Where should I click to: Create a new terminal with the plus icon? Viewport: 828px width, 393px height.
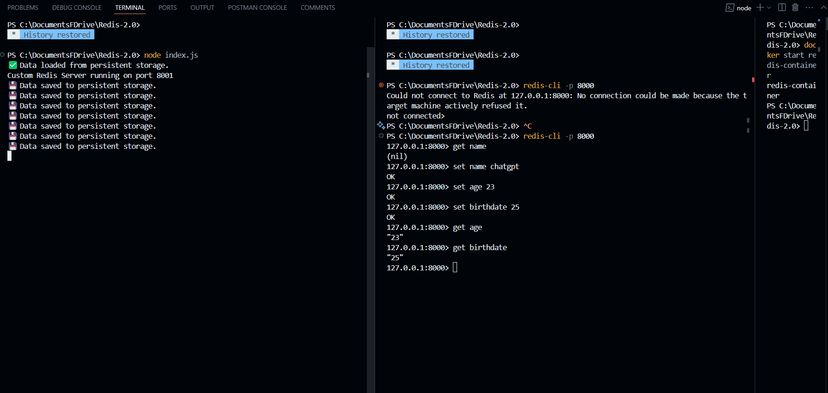point(760,7)
